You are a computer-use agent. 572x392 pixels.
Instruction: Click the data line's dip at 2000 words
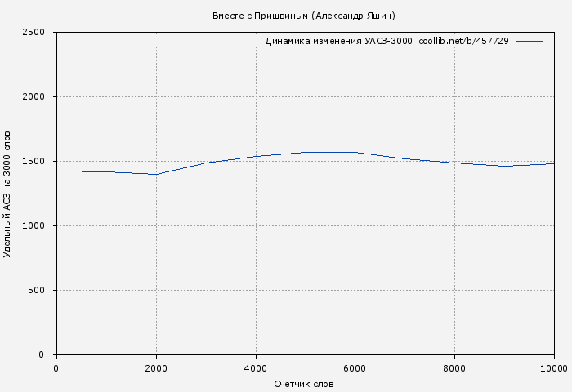coord(156,174)
